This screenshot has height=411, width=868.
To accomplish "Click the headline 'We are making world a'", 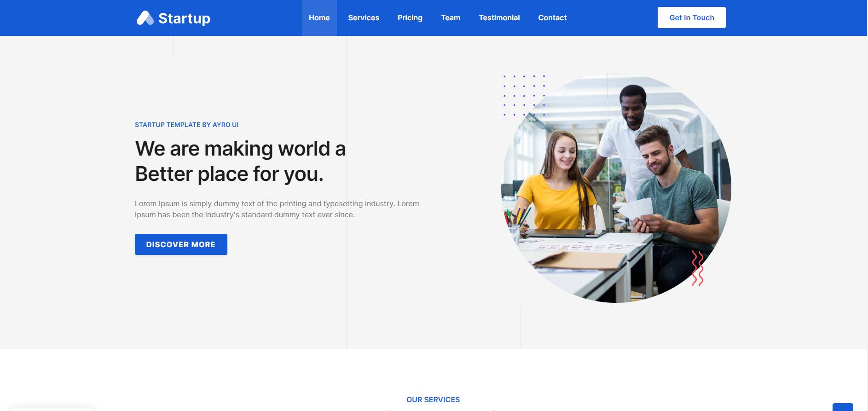I will click(x=240, y=149).
